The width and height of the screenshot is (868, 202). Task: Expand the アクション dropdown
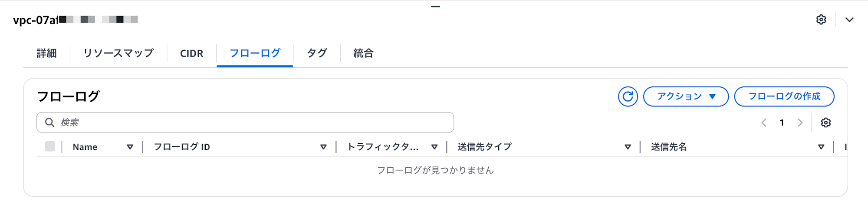point(686,96)
